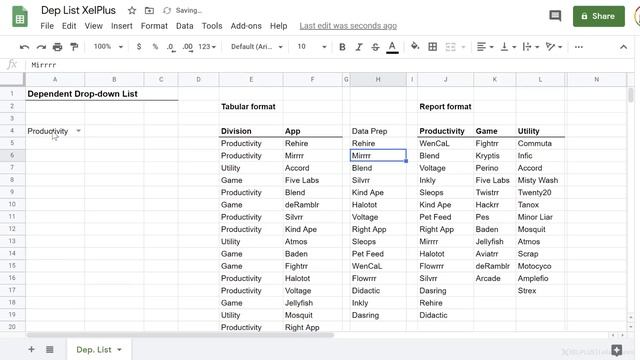The width and height of the screenshot is (640, 360).
Task: Decrease decimal places
Action: (x=171, y=47)
